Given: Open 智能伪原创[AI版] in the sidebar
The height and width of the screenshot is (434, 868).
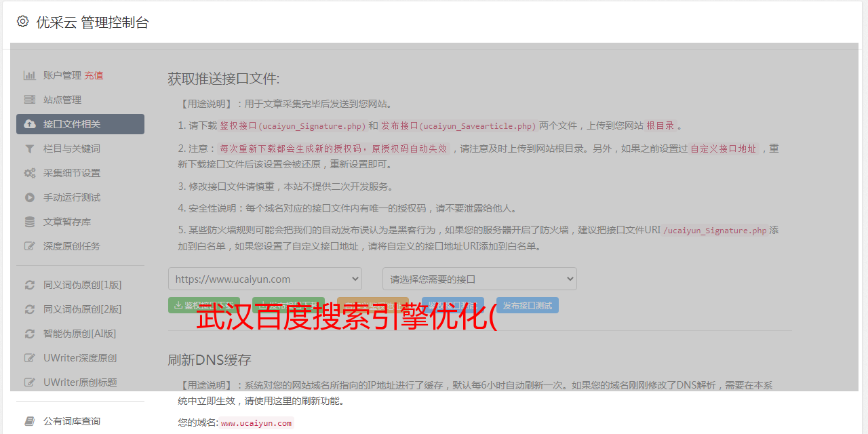Looking at the screenshot, I should click(x=80, y=334).
